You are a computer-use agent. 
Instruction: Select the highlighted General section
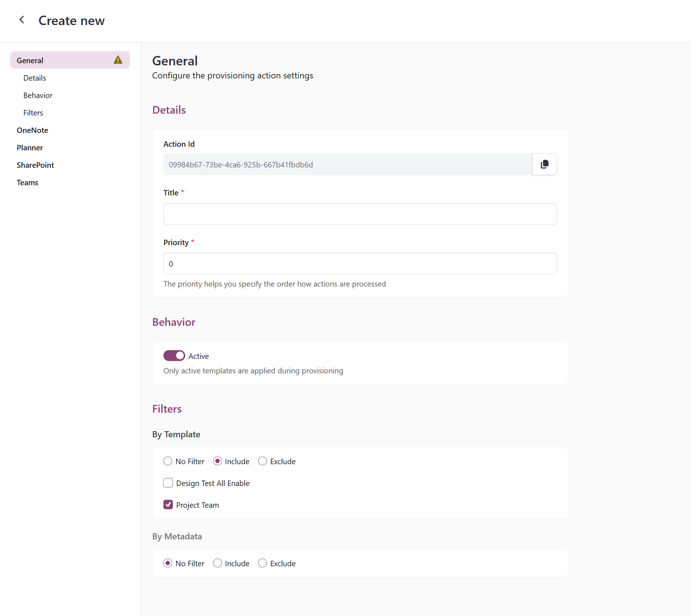[x=29, y=60]
